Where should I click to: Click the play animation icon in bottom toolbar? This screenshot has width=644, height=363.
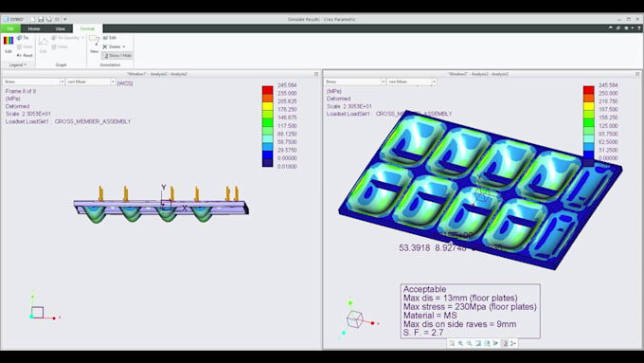point(495,343)
